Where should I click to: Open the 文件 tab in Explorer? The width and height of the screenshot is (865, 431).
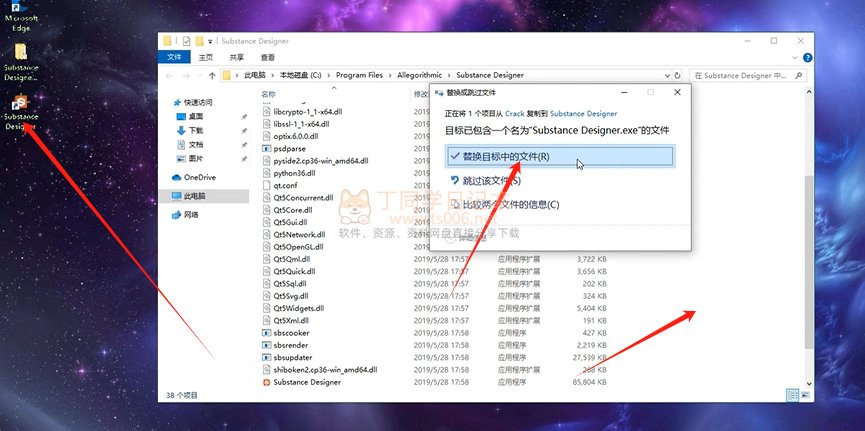174,57
